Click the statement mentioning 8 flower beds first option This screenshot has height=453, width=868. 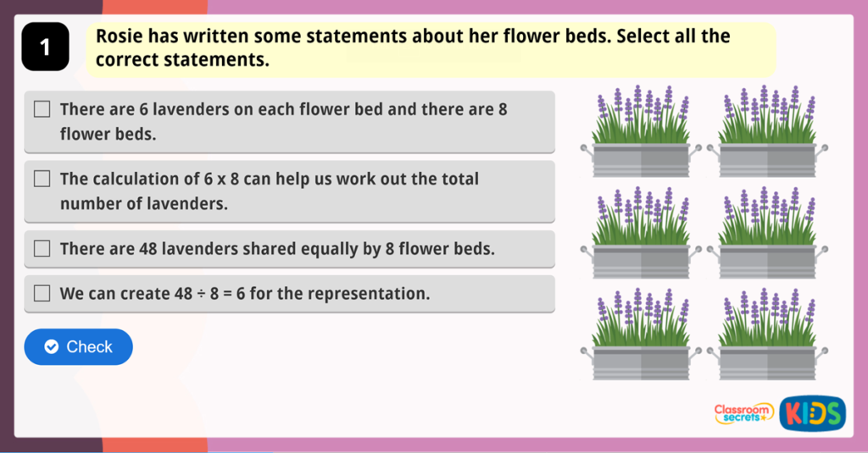pyautogui.click(x=283, y=122)
